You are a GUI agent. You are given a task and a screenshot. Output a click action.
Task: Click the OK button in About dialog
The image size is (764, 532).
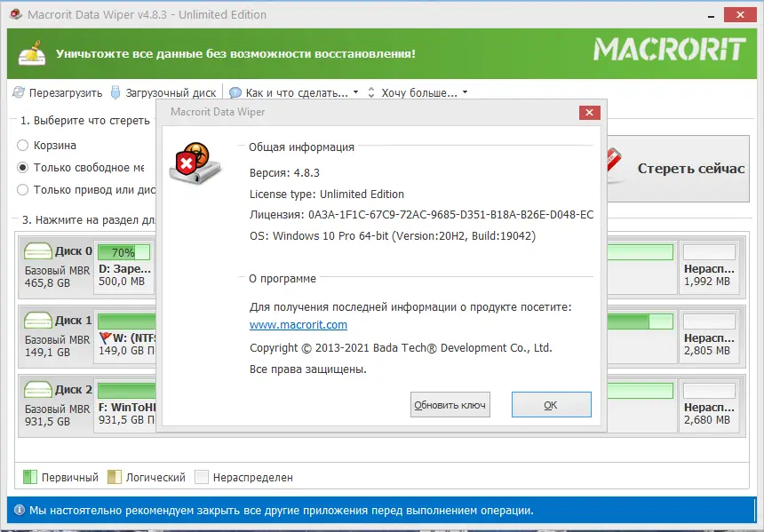(551, 404)
